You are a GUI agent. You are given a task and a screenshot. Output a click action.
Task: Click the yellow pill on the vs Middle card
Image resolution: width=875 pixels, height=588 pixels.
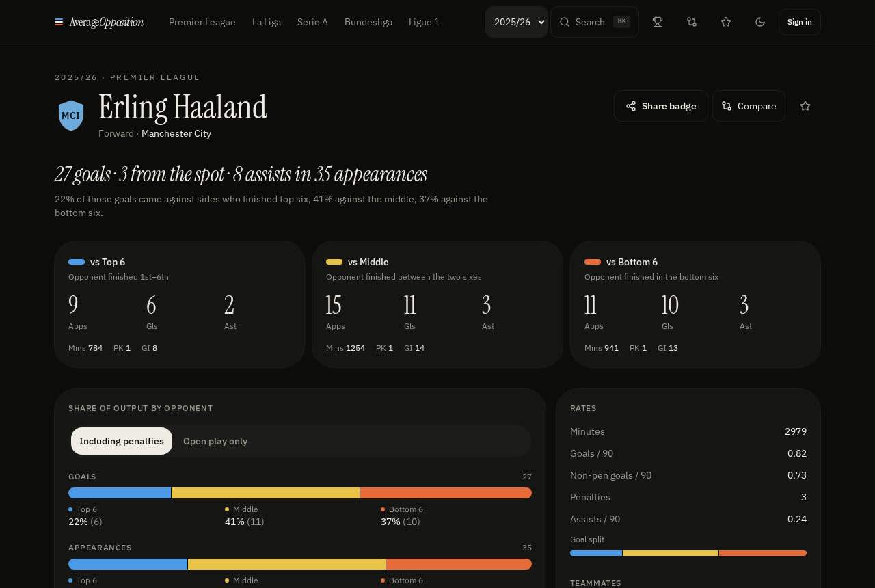334,262
